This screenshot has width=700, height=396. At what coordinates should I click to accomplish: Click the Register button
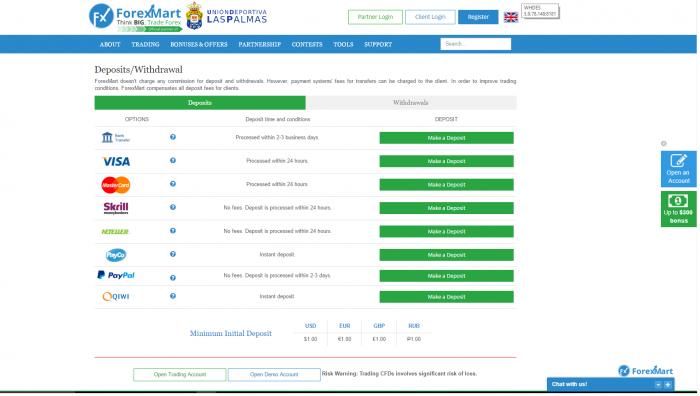click(x=478, y=17)
